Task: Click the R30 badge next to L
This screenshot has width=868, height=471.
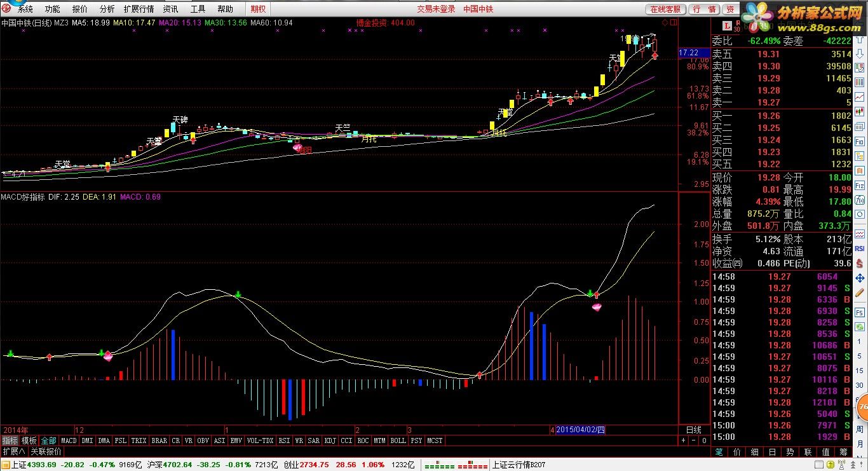Action: (x=738, y=25)
